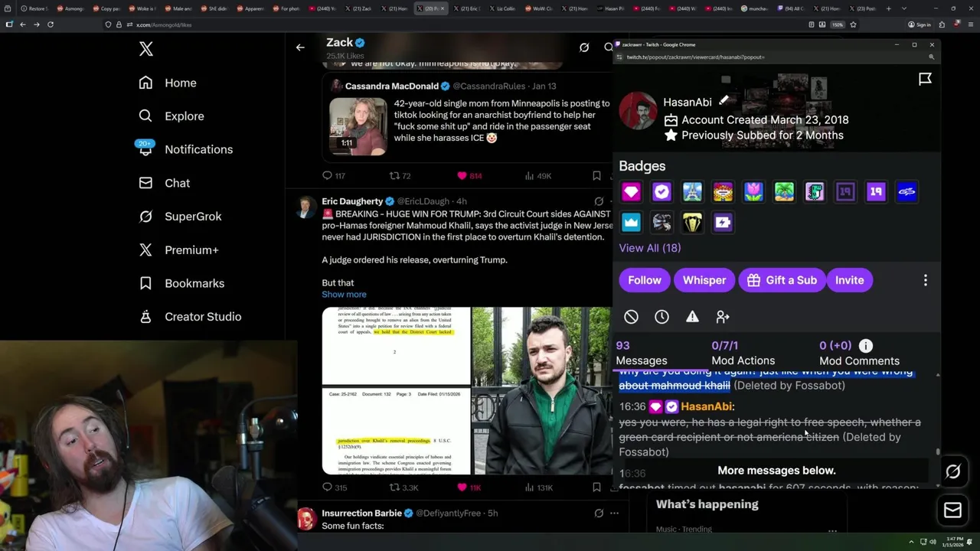This screenshot has width=980, height=551.
Task: Click the Gift a Sub button
Action: 782,280
